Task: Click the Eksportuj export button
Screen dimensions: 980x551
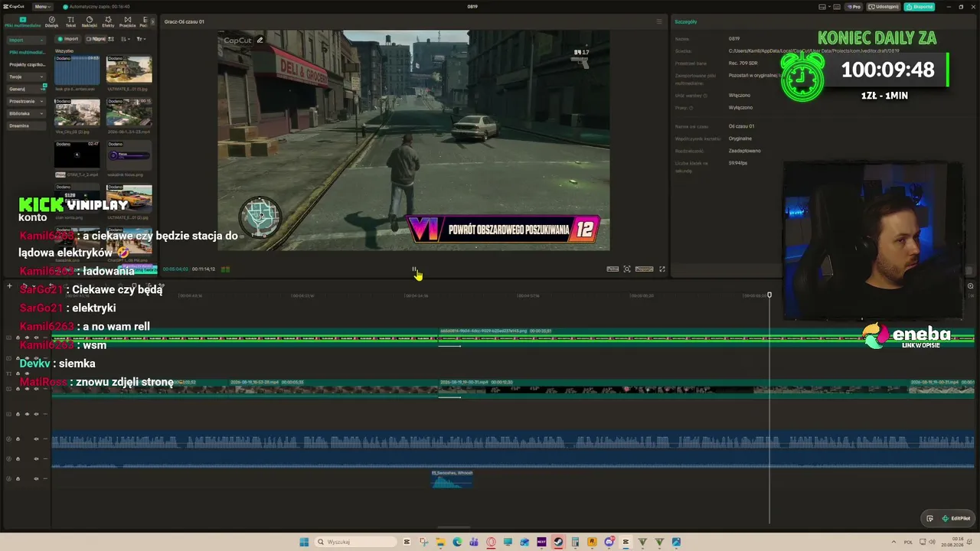Action: pos(920,7)
